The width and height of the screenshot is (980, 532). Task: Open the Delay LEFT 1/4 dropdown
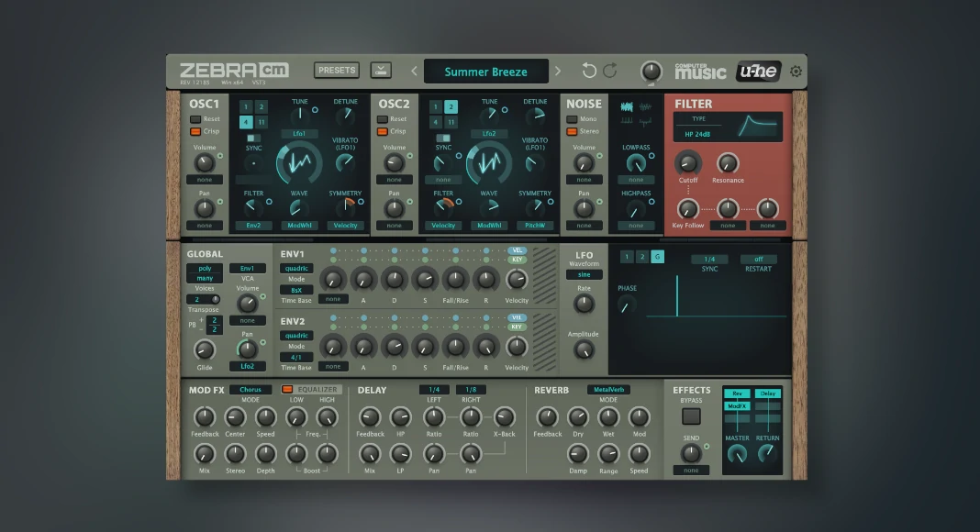[434, 390]
